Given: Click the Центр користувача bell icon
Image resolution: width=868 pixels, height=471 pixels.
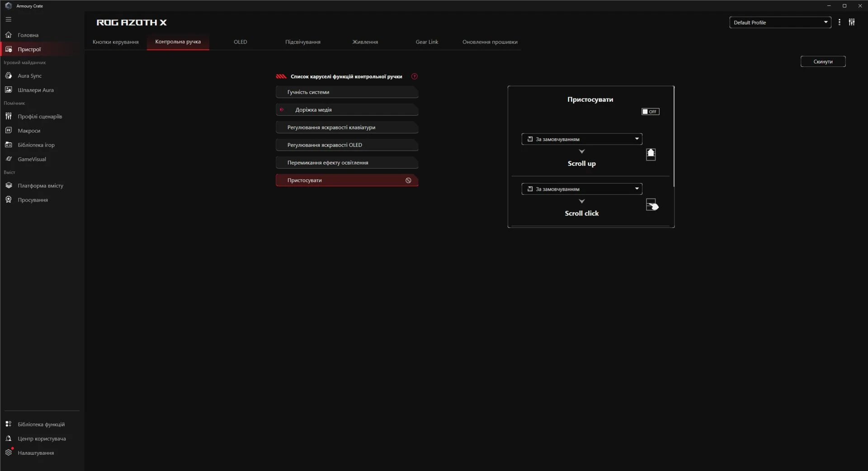Looking at the screenshot, I should point(8,438).
